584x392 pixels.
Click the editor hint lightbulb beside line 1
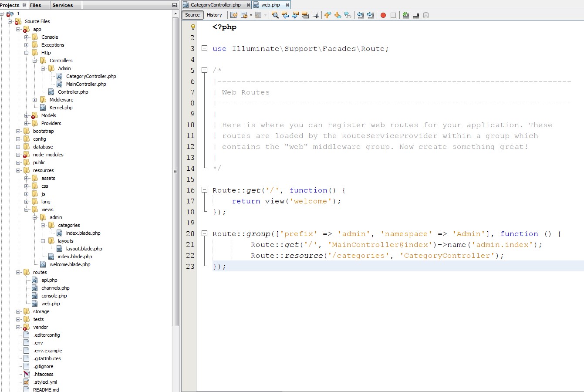[x=192, y=27]
